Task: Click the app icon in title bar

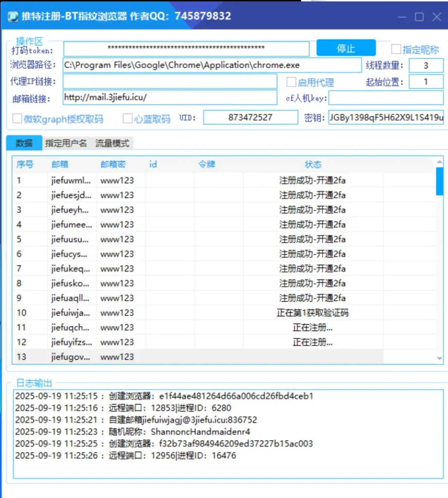Action: click(13, 16)
